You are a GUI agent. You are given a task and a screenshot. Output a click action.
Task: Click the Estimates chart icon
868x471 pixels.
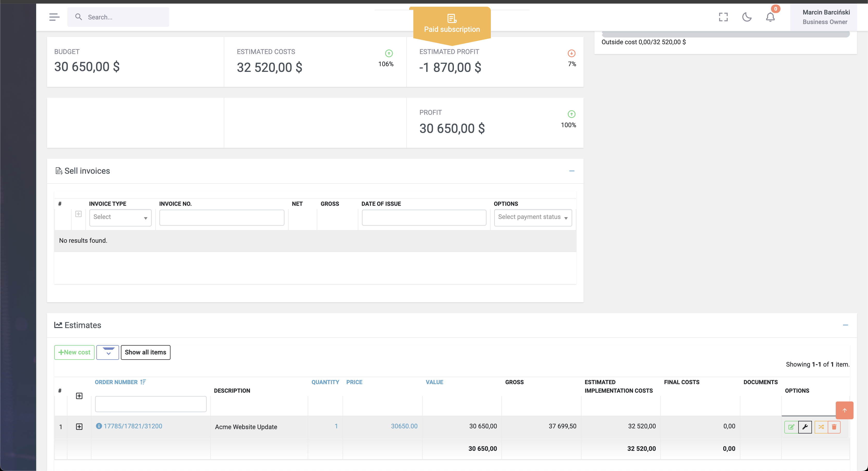(x=58, y=325)
